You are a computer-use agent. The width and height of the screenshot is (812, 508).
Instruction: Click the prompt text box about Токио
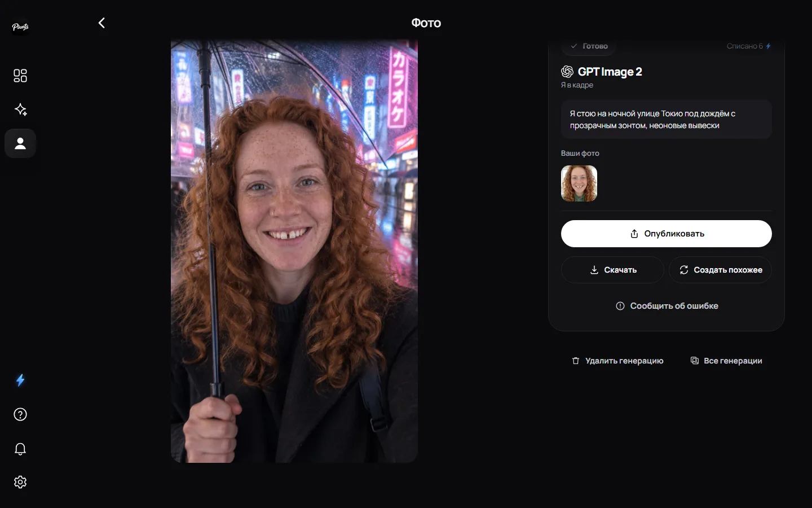666,120
